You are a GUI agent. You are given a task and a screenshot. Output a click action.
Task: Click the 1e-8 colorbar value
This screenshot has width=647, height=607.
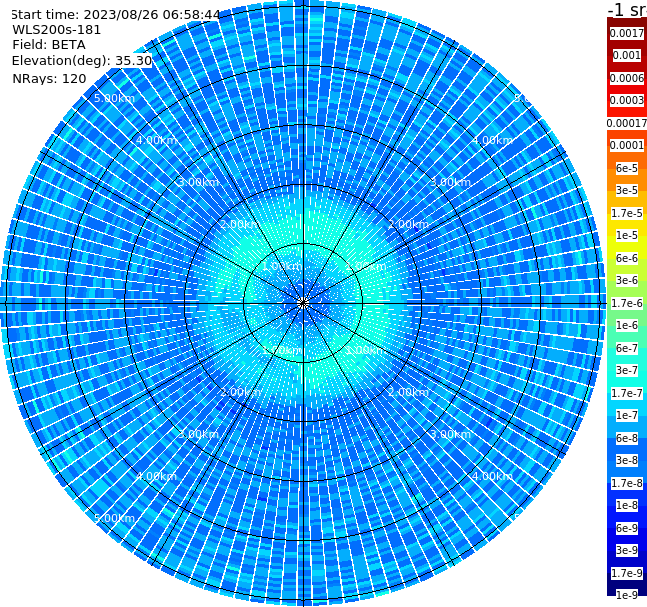click(627, 505)
